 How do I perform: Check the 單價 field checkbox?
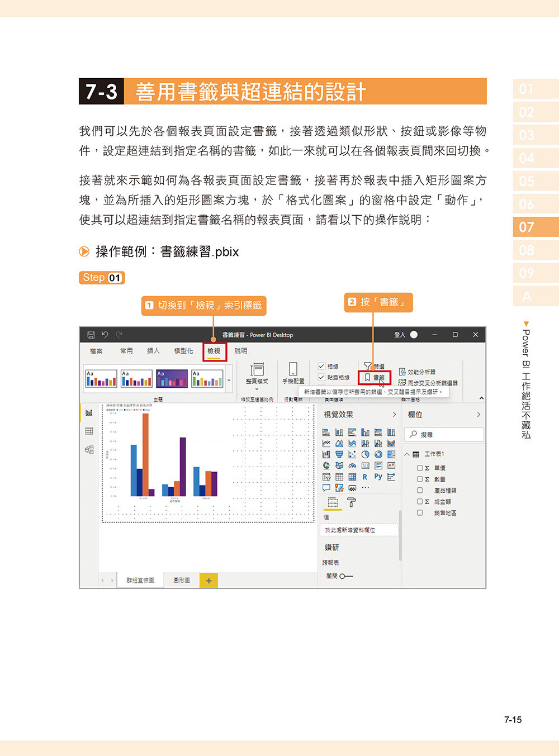point(419,468)
